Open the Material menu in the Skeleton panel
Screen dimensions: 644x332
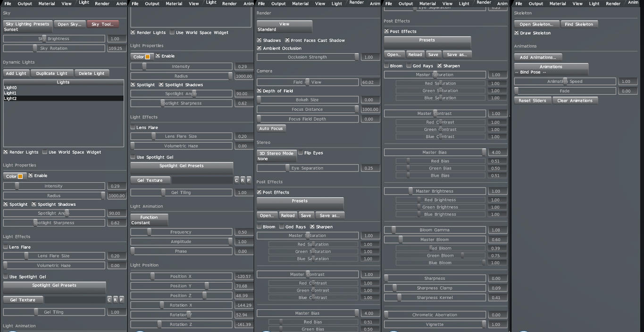point(557,3)
